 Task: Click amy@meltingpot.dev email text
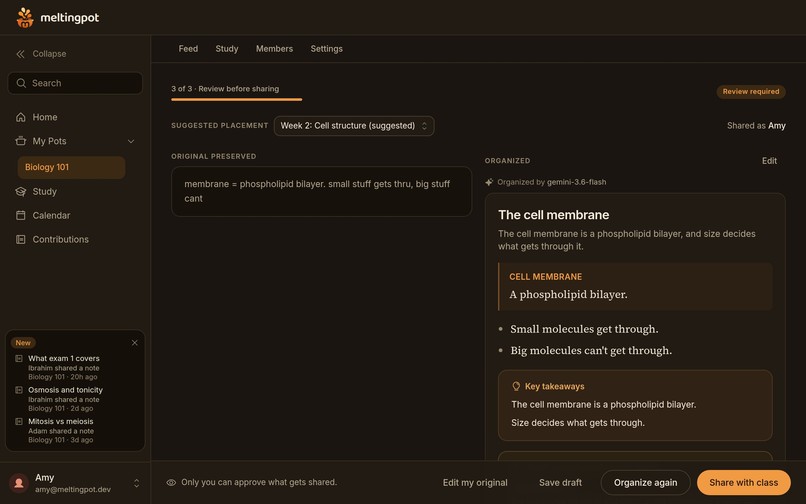(x=72, y=490)
